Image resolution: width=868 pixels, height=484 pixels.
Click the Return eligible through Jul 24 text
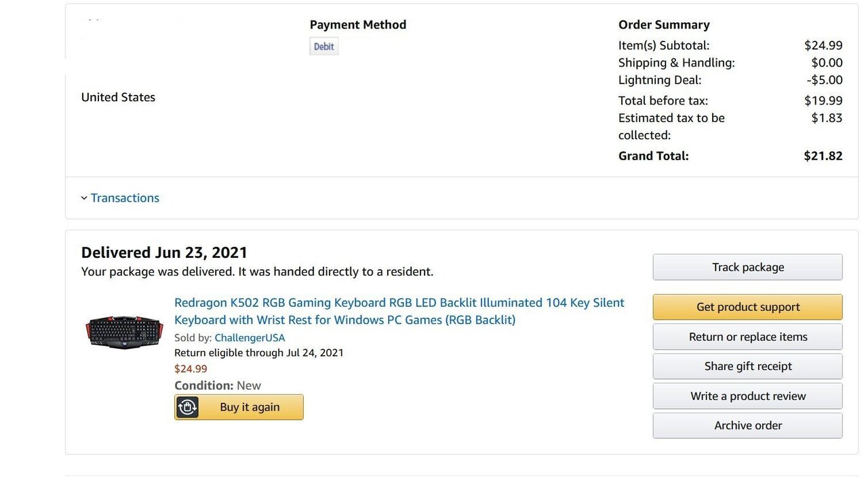pos(258,352)
